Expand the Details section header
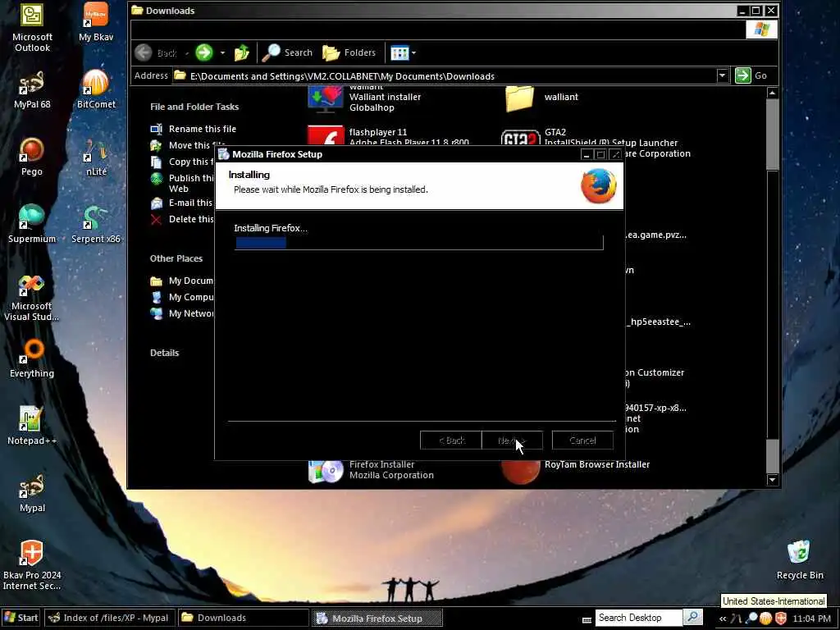The image size is (840, 630). 164,353
